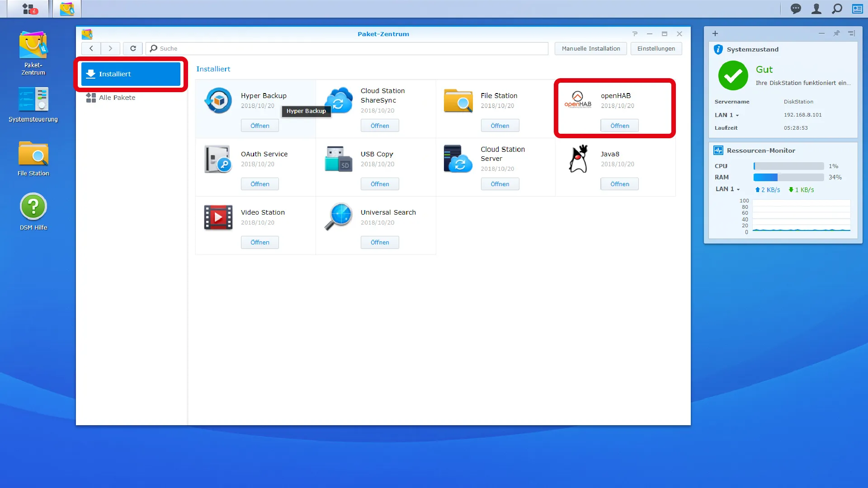Click the Cloud Station Server package icon

tap(458, 159)
